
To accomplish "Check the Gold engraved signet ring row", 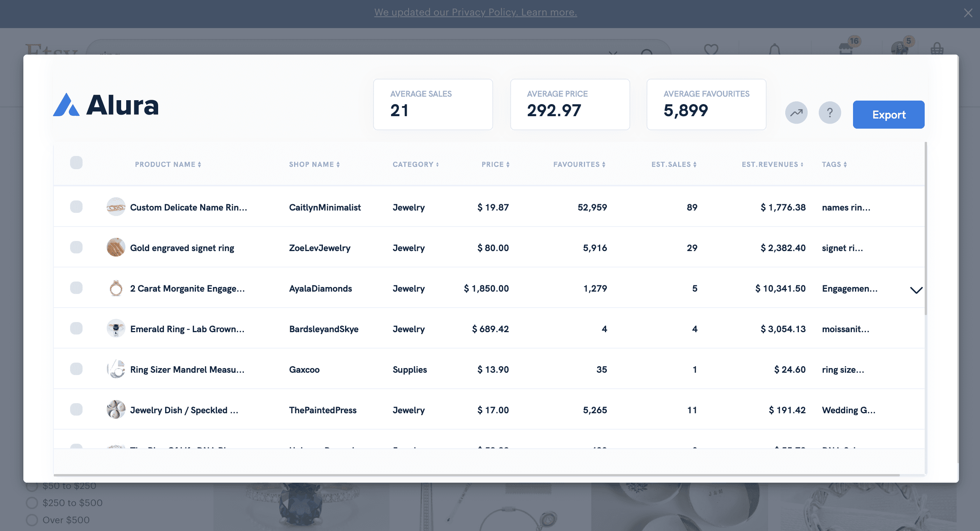I will point(76,247).
